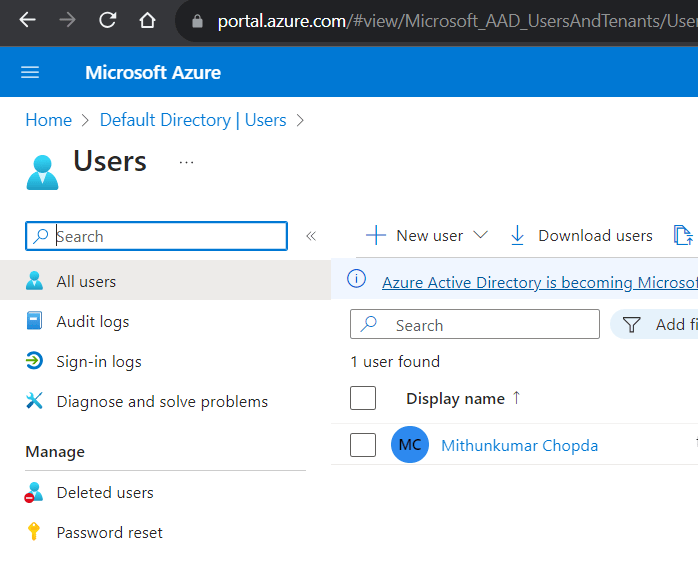Click the browser home icon

(x=147, y=20)
